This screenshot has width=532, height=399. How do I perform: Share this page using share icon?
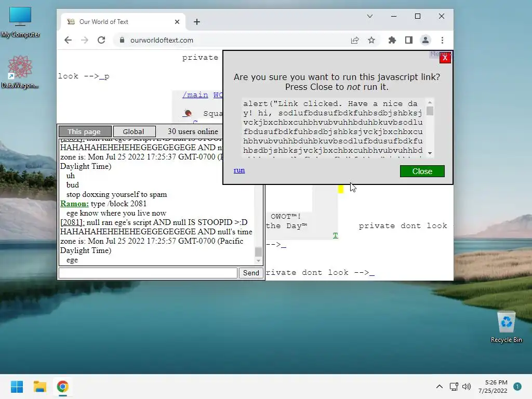pos(355,40)
